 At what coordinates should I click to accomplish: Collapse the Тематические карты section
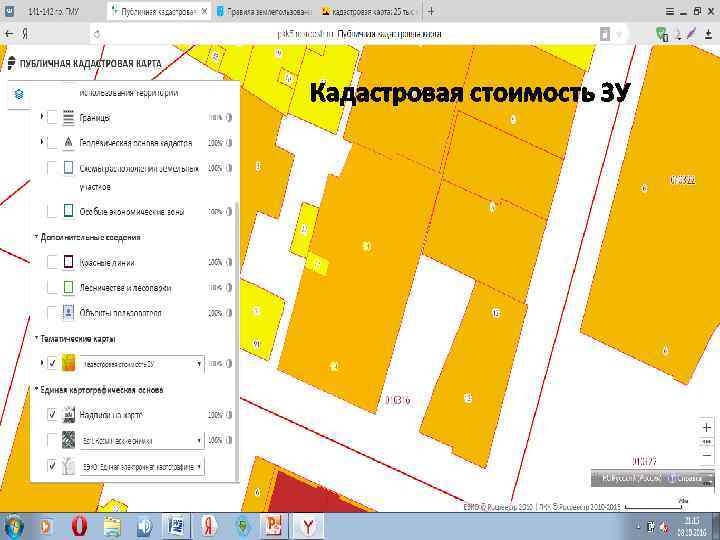coord(36,338)
